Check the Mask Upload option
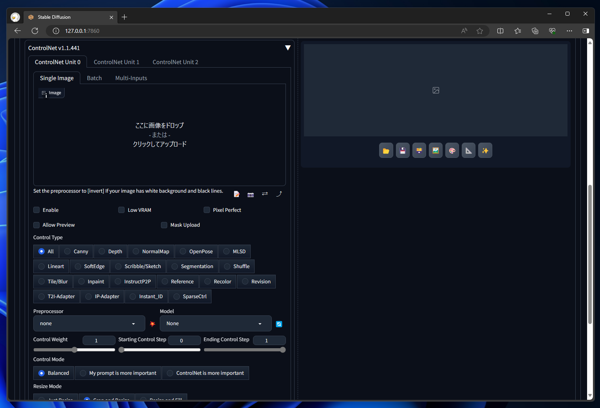600x408 pixels. tap(164, 225)
